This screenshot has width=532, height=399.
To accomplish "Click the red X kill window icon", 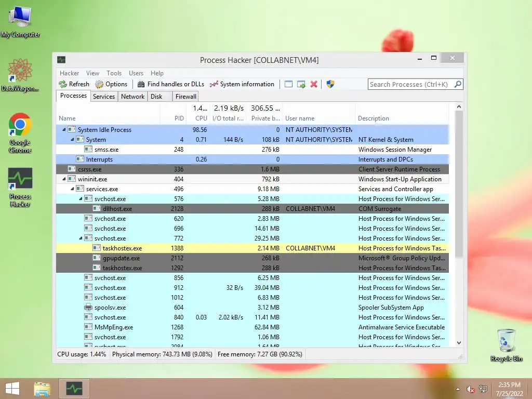I will click(314, 84).
